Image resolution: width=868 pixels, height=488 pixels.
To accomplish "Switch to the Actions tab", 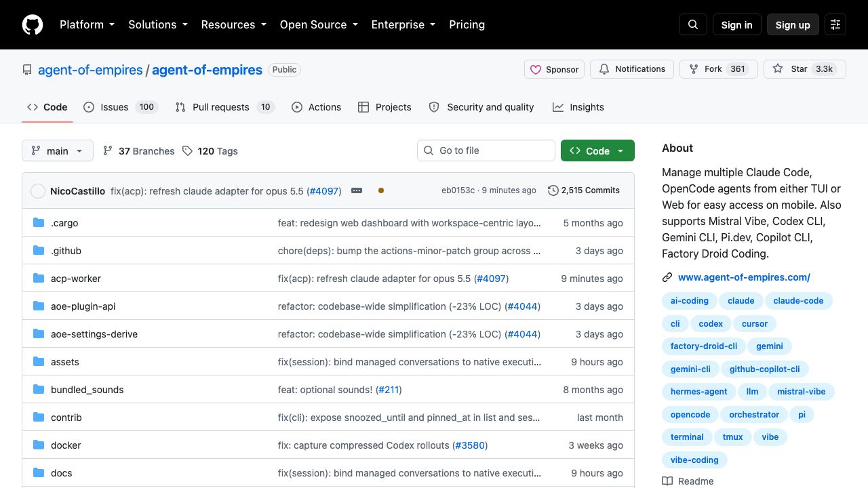I will [x=316, y=107].
